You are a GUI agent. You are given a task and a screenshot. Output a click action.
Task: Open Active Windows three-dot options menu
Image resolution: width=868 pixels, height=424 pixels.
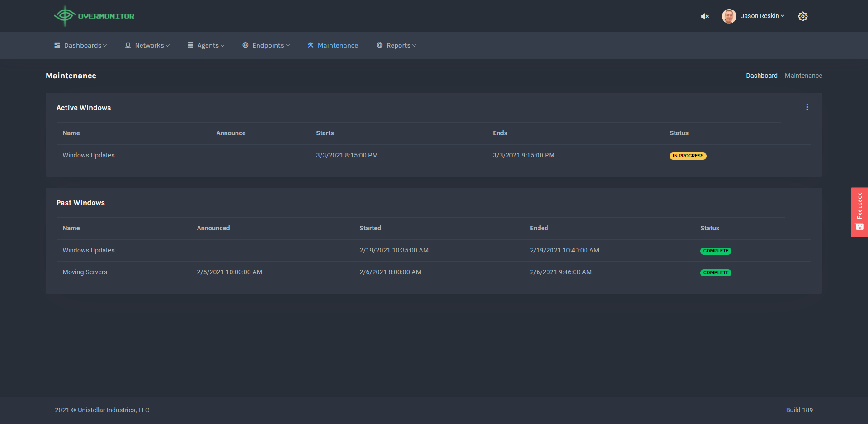pos(807,107)
